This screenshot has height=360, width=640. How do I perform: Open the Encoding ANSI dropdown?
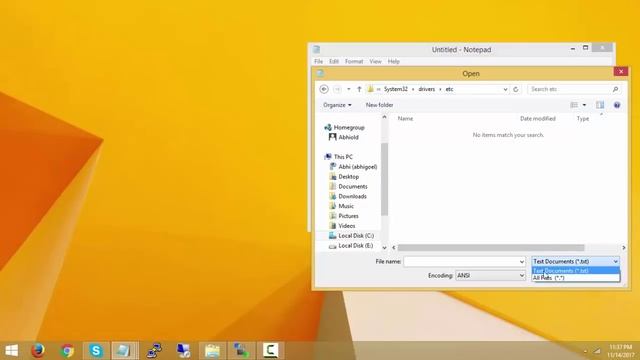[490, 276]
